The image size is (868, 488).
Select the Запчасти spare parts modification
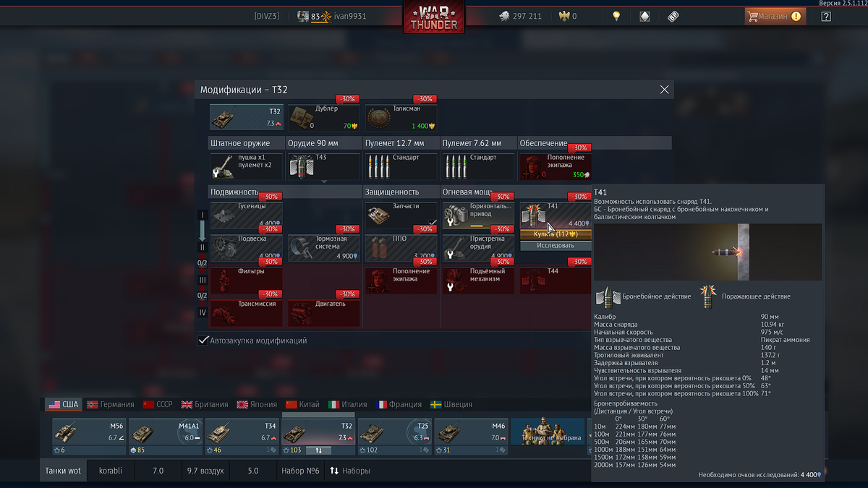pos(401,215)
